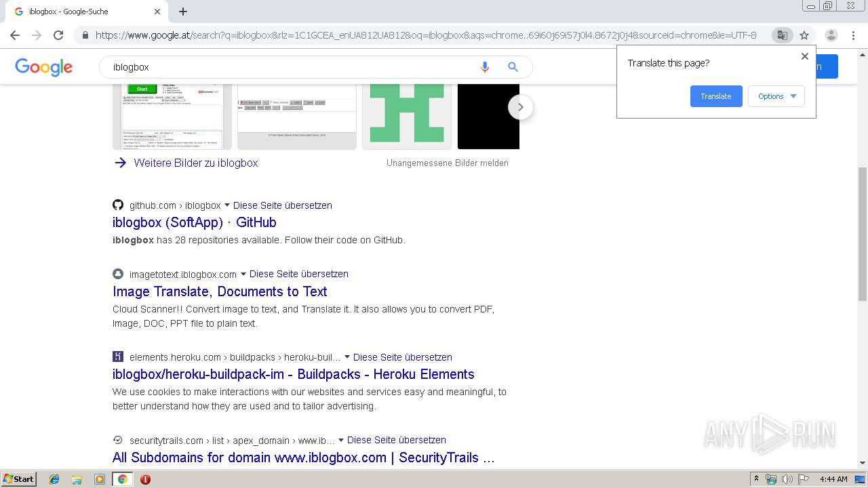Click the Action Center flag icon
The height and width of the screenshot is (488, 868).
803,479
